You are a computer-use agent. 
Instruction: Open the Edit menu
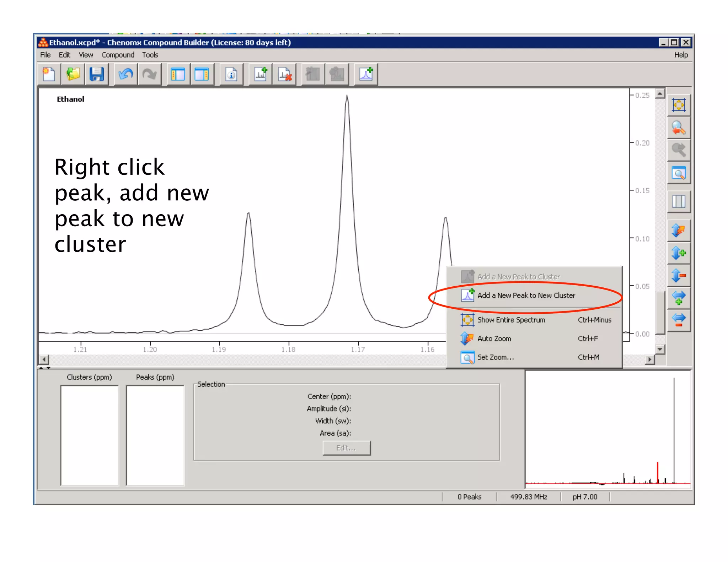click(64, 55)
